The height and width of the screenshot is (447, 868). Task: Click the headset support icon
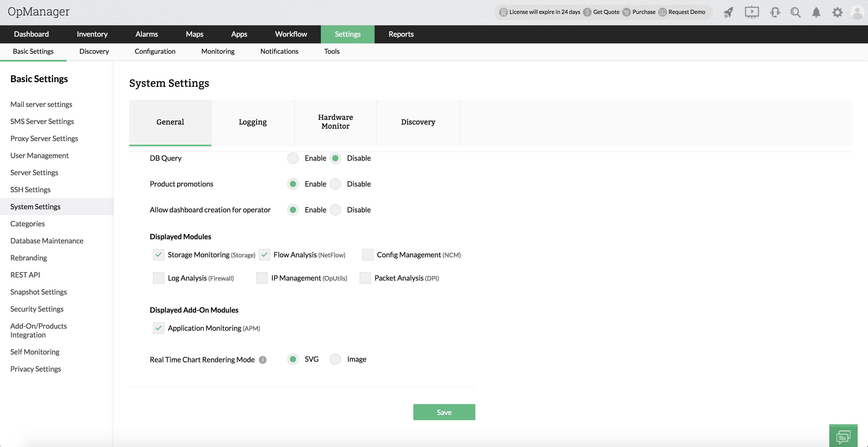[775, 12]
